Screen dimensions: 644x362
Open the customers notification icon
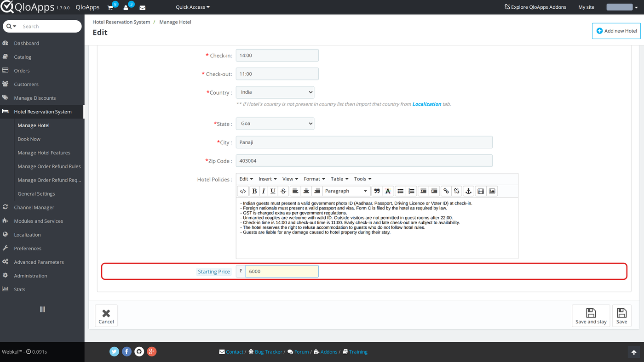[x=126, y=7]
